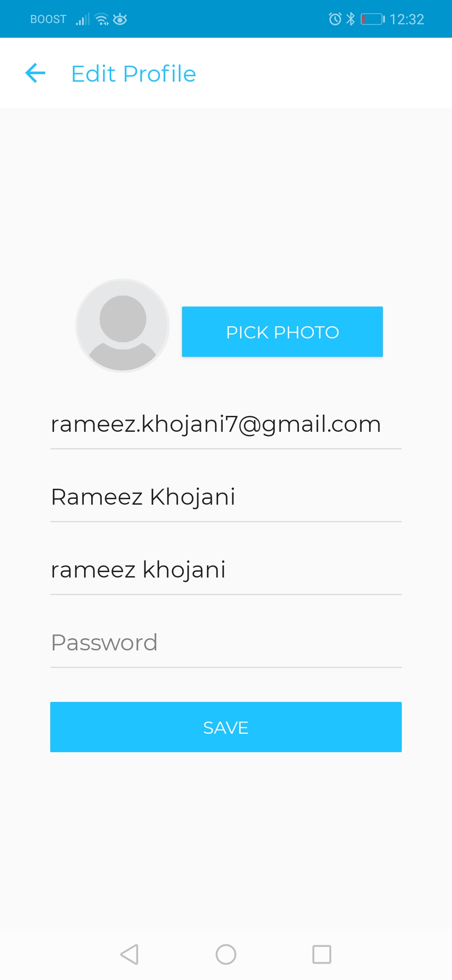
Task: Tap the Android home circle button
Action: click(x=226, y=954)
